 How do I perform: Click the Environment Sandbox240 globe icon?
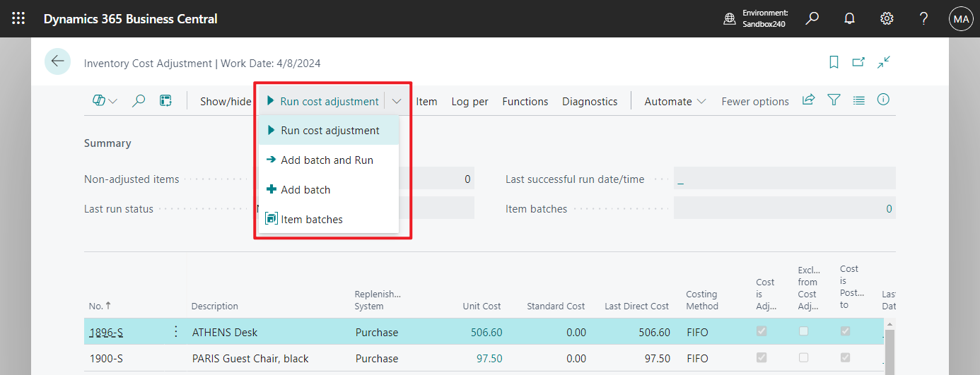tap(730, 19)
